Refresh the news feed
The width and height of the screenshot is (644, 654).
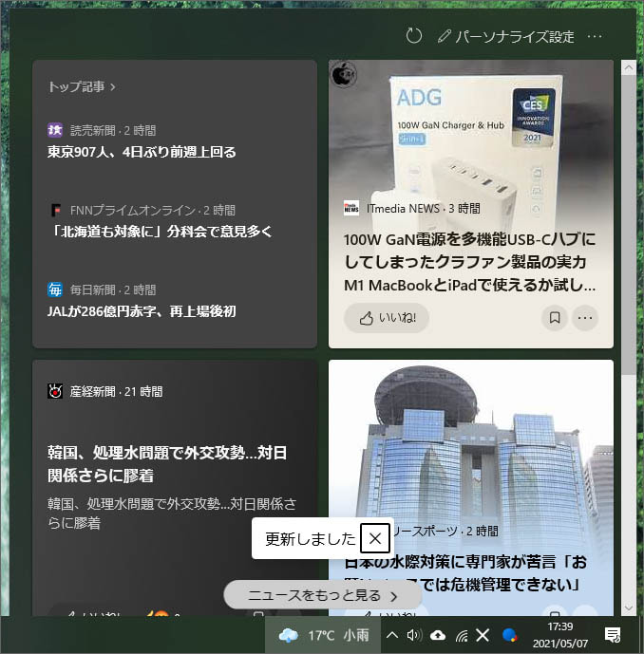tap(413, 36)
